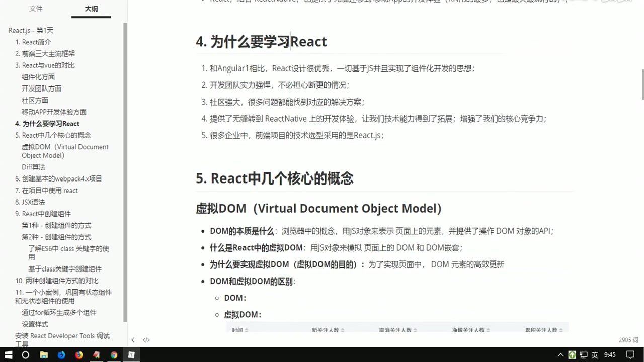Jump to outline item 第2种 - 创建组件的方式
Viewport: 644px width, 362px height.
tap(56, 237)
